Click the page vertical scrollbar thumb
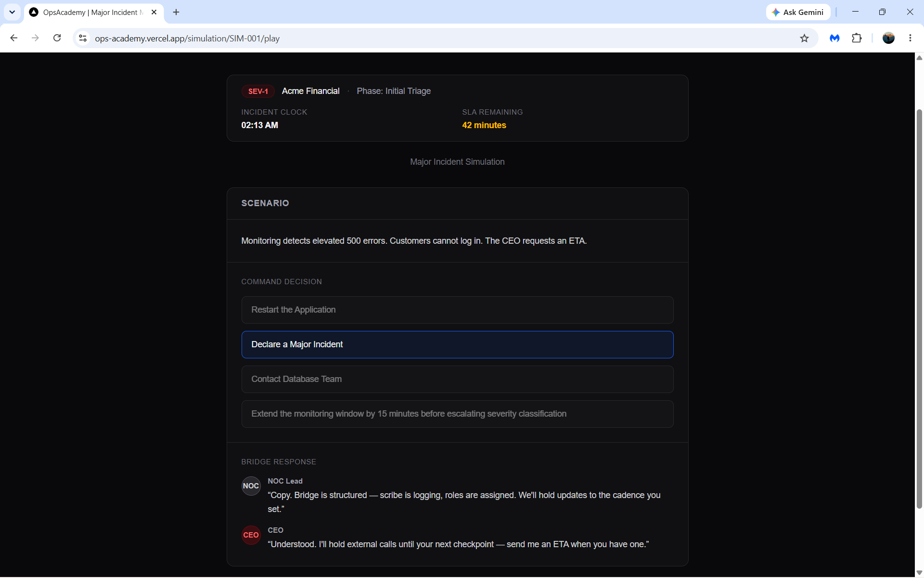Screen dimensions: 924x578 (919, 308)
